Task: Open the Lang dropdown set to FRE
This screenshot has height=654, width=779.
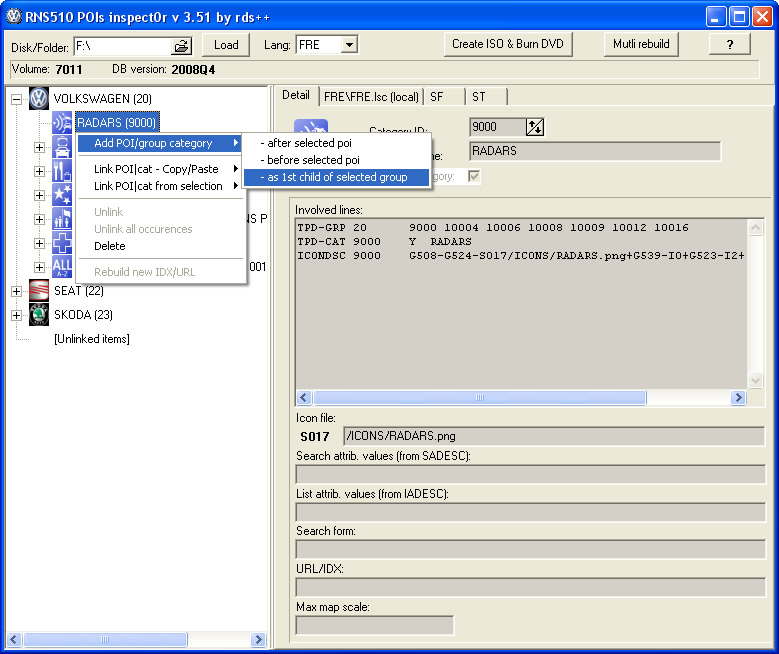Action: point(349,45)
